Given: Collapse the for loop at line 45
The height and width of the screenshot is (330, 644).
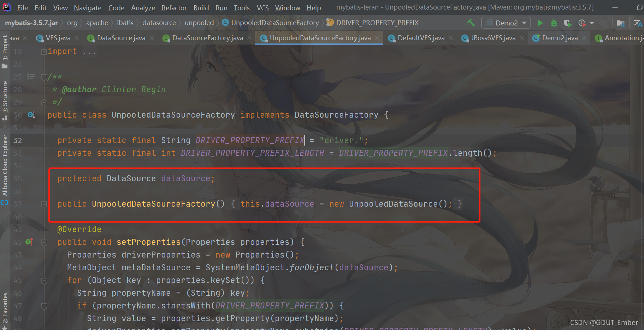Looking at the screenshot, I should (x=44, y=281).
